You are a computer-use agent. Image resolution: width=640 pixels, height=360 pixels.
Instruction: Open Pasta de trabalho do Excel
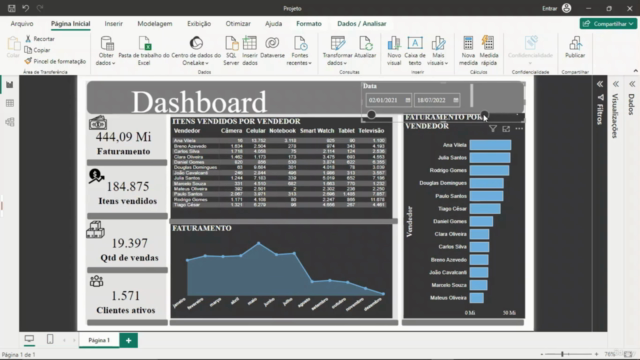144,51
